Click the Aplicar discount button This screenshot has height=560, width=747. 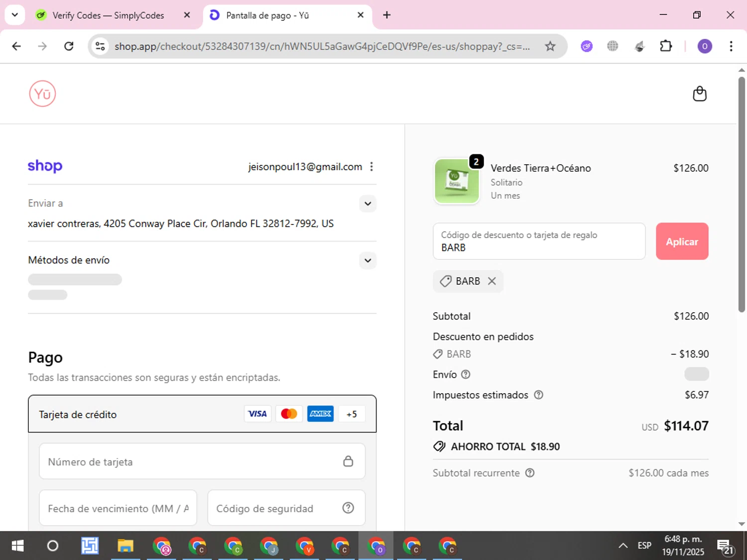click(682, 241)
